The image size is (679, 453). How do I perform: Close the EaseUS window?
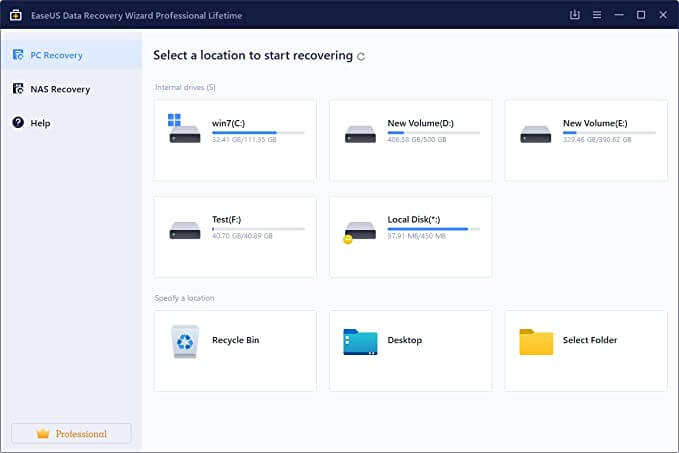[663, 15]
